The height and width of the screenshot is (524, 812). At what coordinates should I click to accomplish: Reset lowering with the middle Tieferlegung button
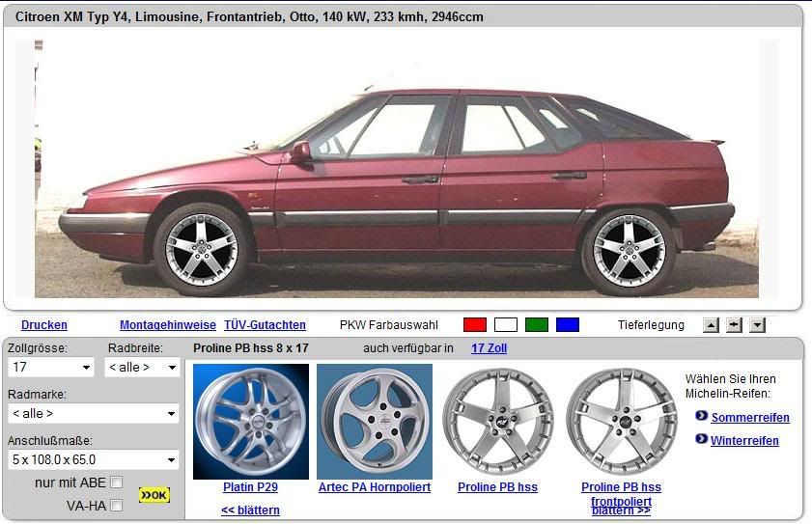click(x=734, y=325)
